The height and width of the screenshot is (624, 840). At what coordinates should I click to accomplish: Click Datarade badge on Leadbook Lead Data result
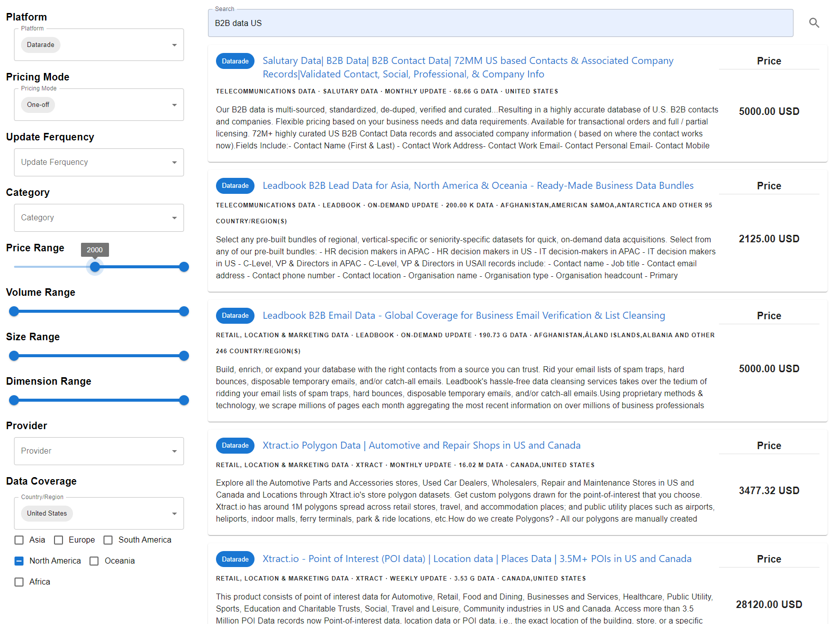tap(235, 186)
